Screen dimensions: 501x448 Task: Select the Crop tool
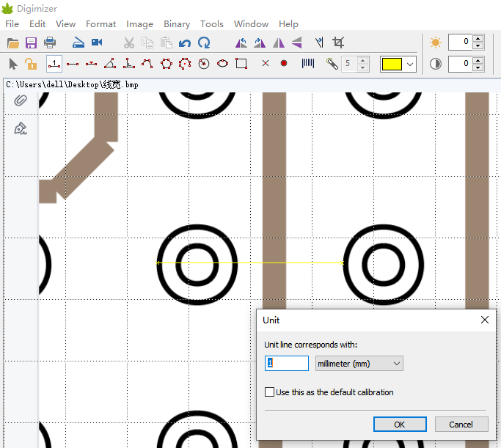[x=338, y=43]
